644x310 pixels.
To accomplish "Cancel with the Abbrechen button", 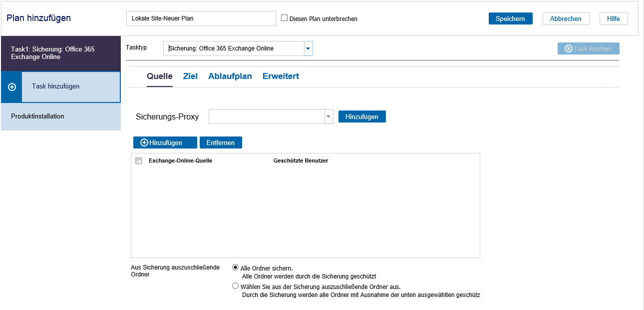I will pos(566,18).
